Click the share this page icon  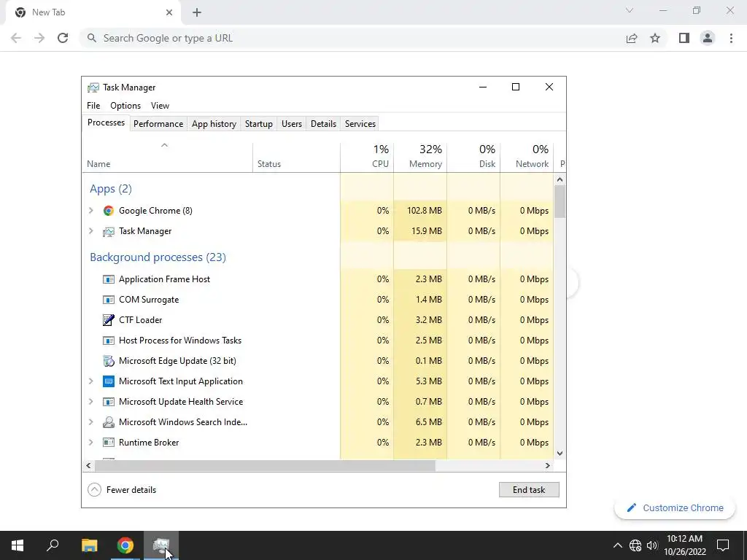[x=632, y=38]
